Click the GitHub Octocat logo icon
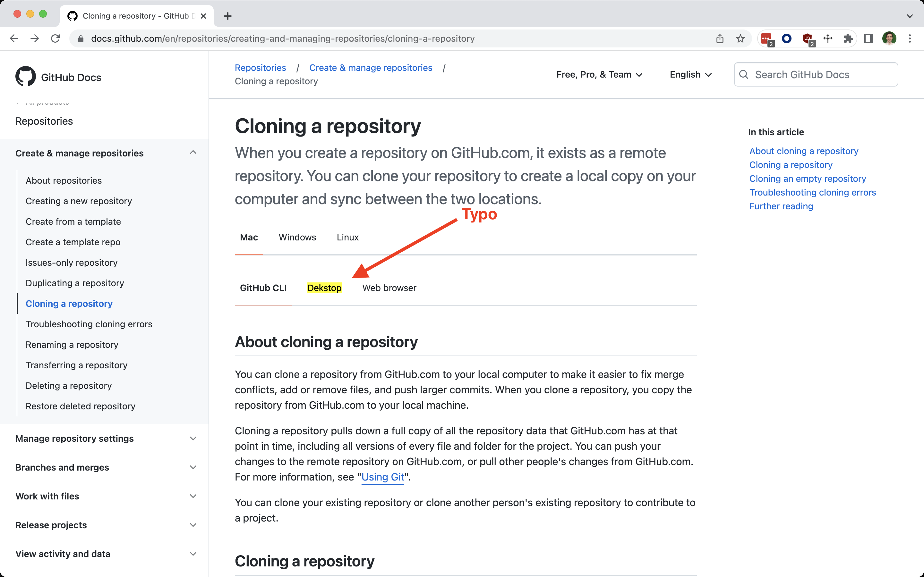 tap(26, 76)
